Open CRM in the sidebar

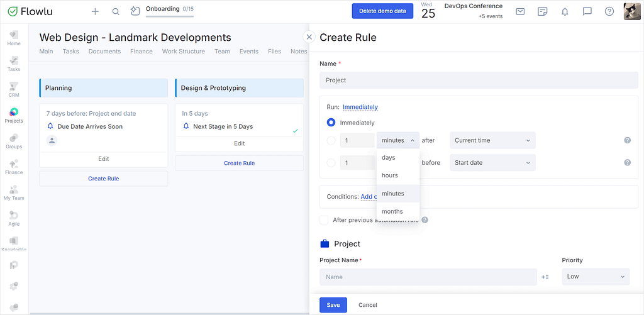click(14, 90)
